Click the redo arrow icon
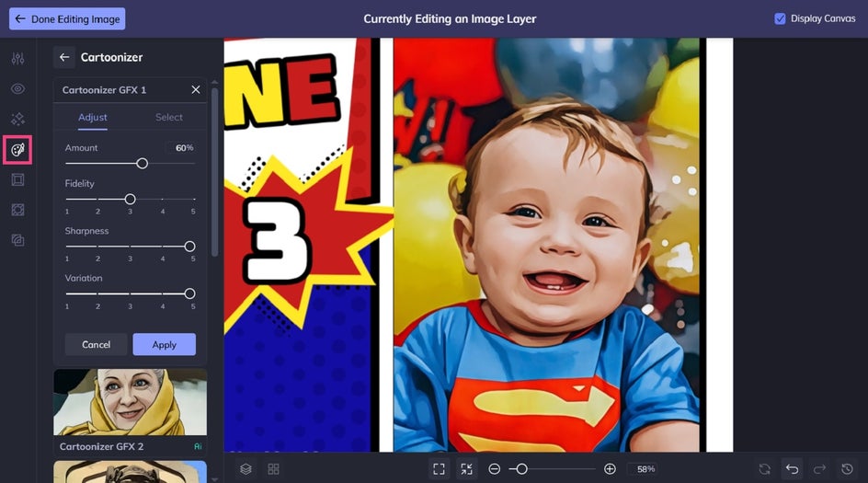 [820, 469]
